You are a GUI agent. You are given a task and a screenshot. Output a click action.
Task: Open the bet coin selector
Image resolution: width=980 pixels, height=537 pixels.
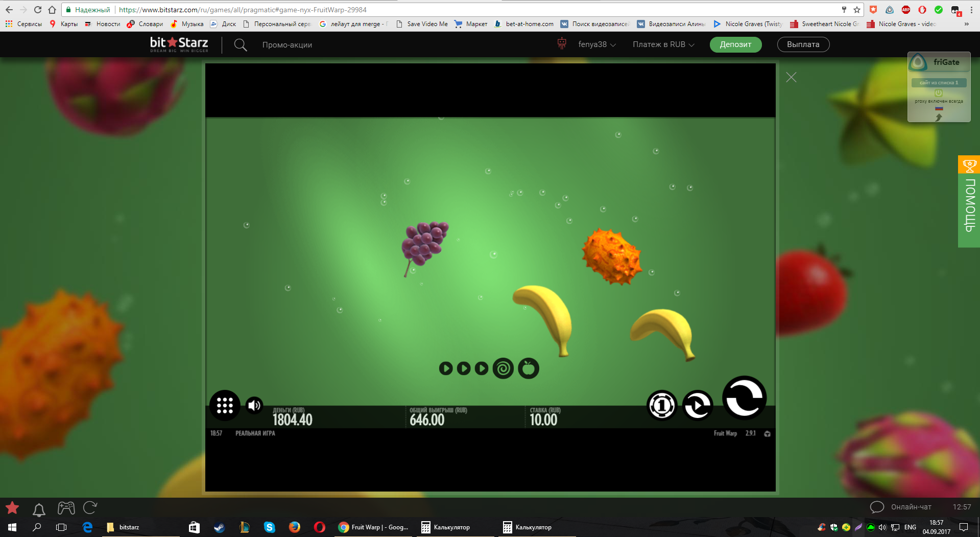pos(662,406)
